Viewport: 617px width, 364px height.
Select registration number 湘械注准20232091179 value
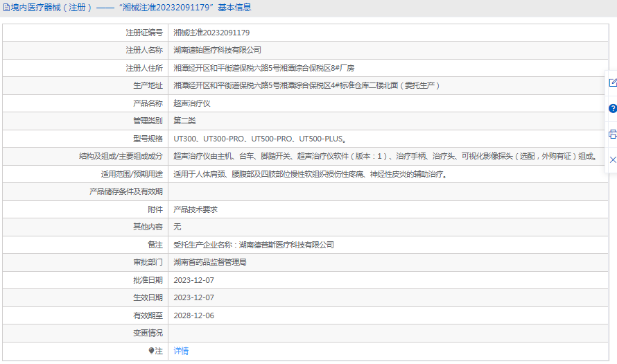click(211, 33)
